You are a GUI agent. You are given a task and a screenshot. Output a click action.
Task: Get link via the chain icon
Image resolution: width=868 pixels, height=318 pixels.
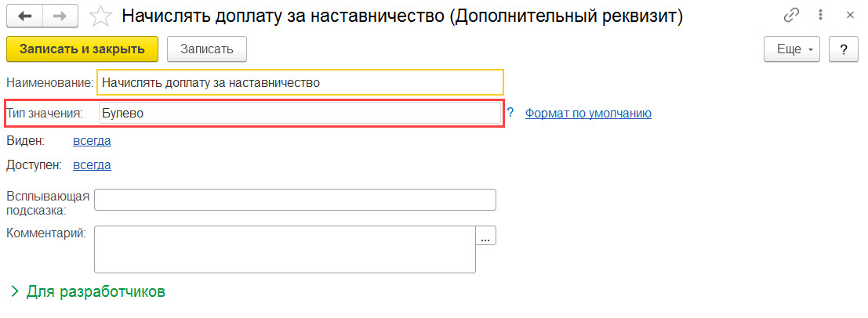[x=792, y=16]
